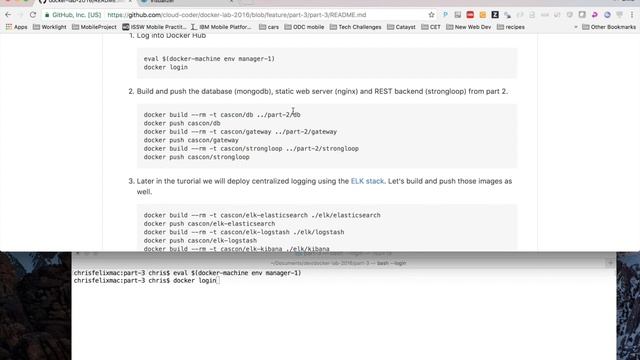Click 'docker push cascon/elk-logstash' code line
This screenshot has height=360, width=640.
click(x=200, y=240)
